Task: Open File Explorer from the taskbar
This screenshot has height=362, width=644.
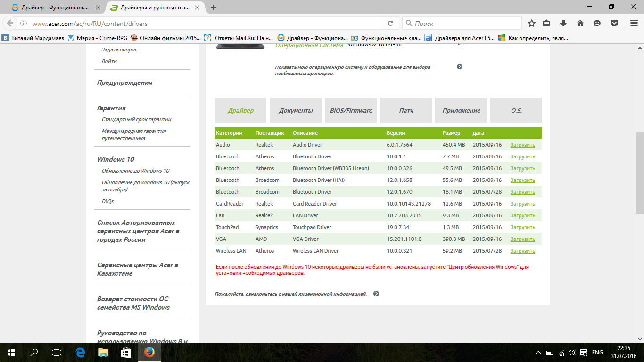Action: (103, 352)
